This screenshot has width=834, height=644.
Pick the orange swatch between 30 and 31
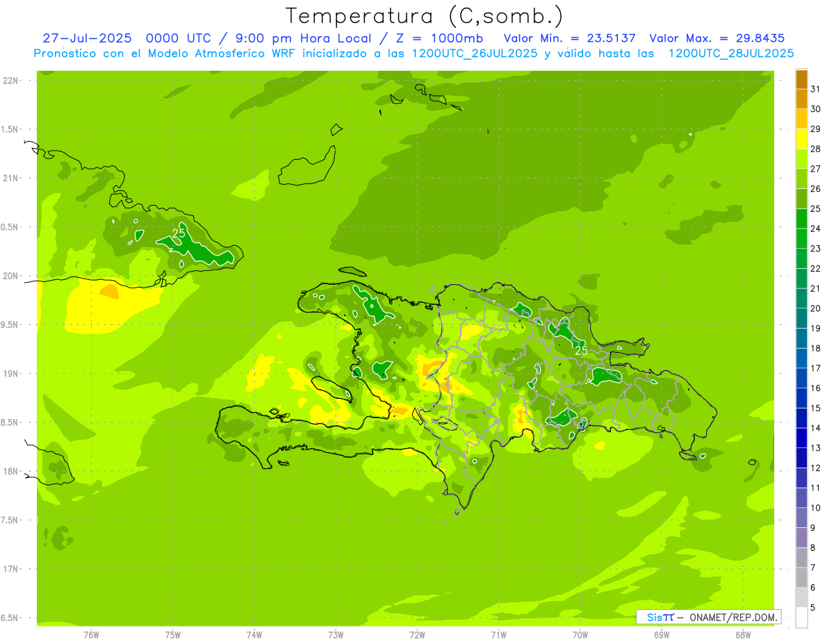point(801,99)
